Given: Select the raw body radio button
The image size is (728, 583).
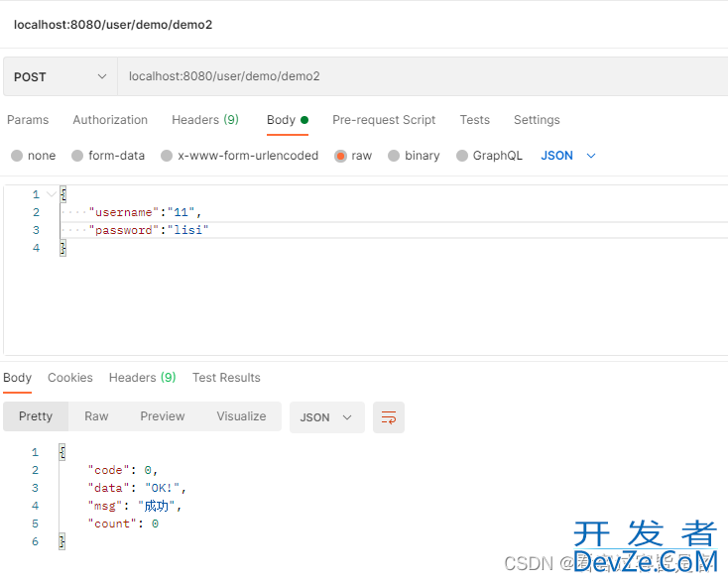Looking at the screenshot, I should (x=340, y=156).
